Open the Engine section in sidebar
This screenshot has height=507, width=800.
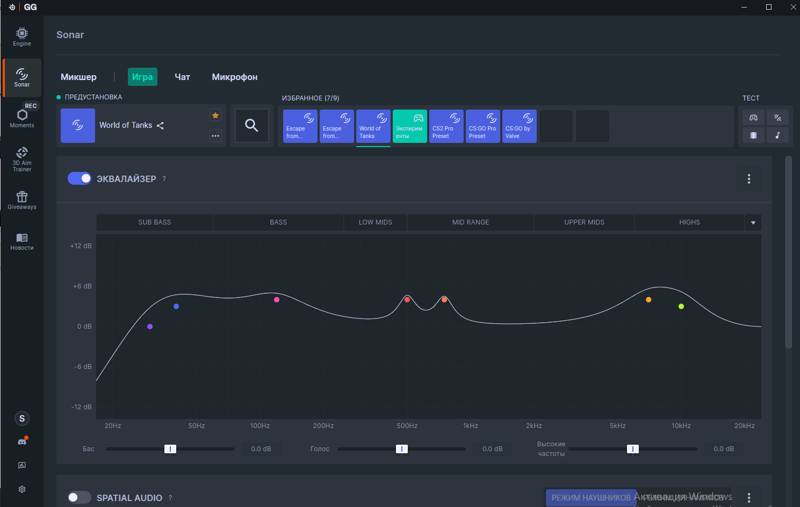[22, 37]
